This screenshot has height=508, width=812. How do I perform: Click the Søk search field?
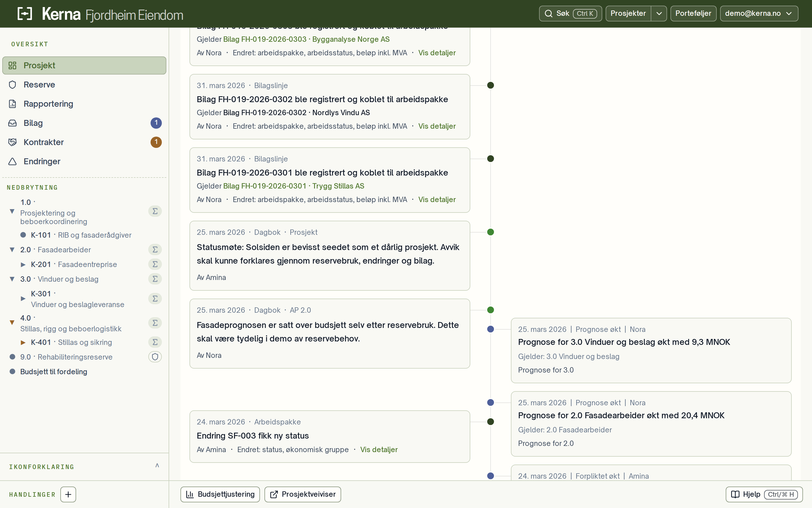coord(570,14)
